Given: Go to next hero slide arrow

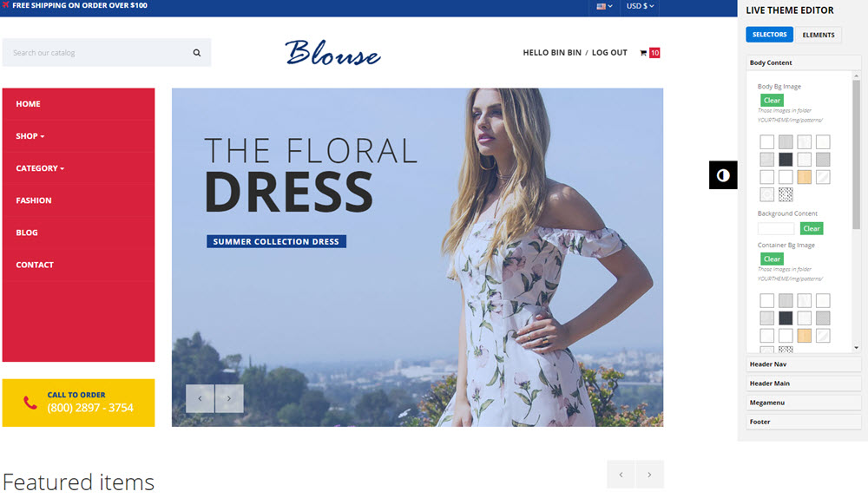Looking at the screenshot, I should point(229,398).
